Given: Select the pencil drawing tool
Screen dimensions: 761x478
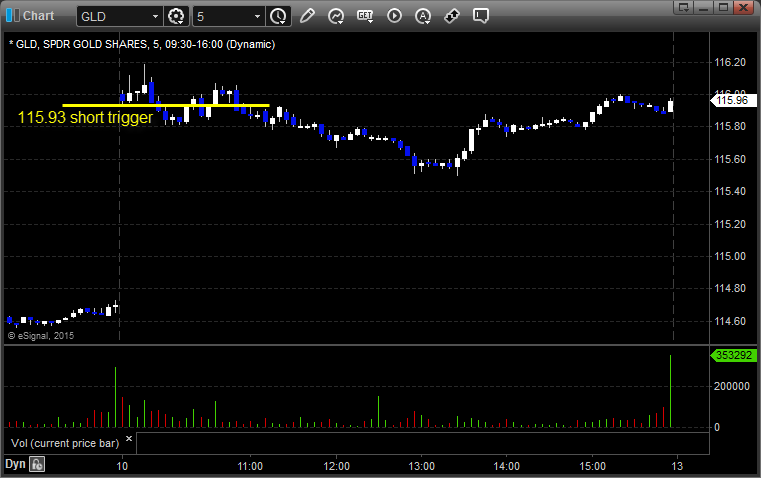Looking at the screenshot, I should 307,16.
